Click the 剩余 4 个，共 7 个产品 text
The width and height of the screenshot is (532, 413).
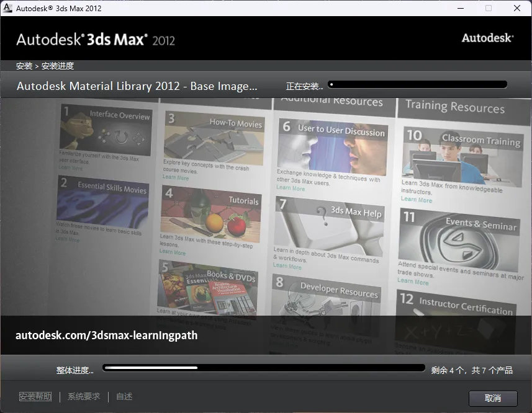coord(472,370)
